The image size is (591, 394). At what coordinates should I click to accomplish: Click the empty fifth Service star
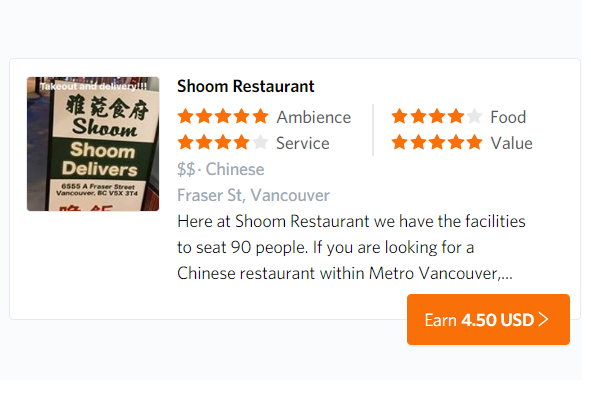pyautogui.click(x=260, y=143)
